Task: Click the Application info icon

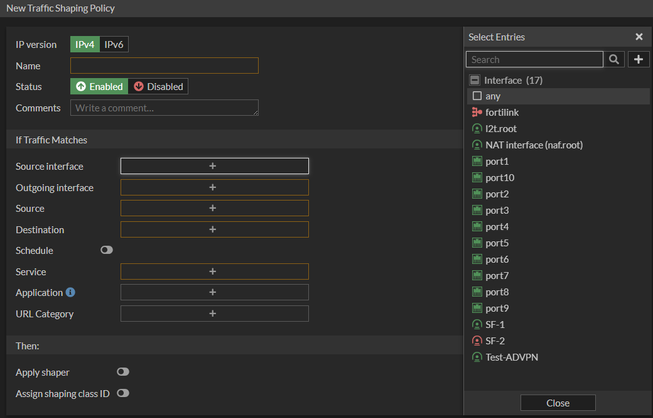Action: click(71, 292)
